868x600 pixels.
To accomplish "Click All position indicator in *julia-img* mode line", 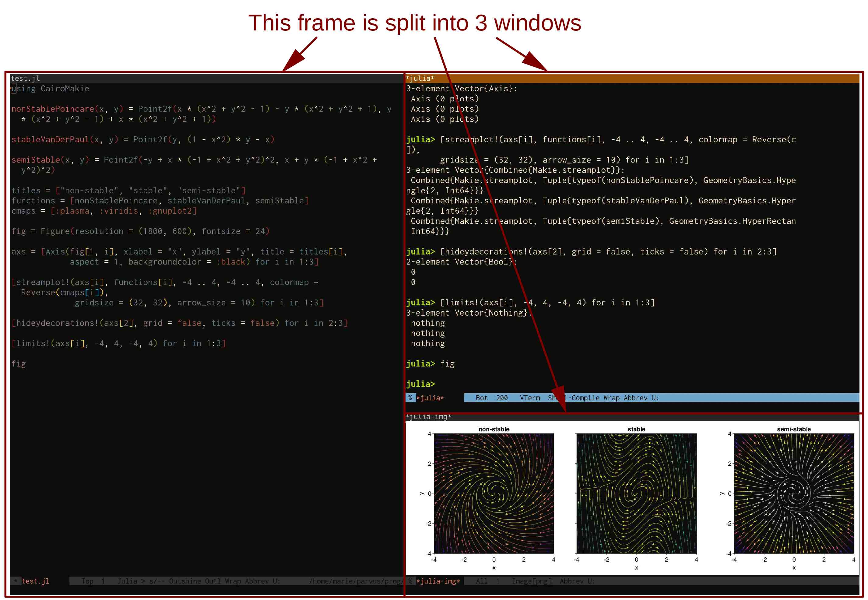I will pyautogui.click(x=482, y=581).
